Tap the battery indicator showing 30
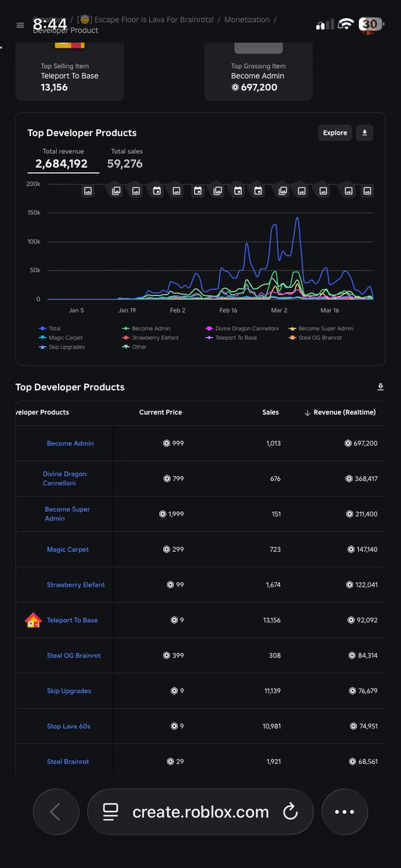This screenshot has height=868, width=401. (x=370, y=25)
